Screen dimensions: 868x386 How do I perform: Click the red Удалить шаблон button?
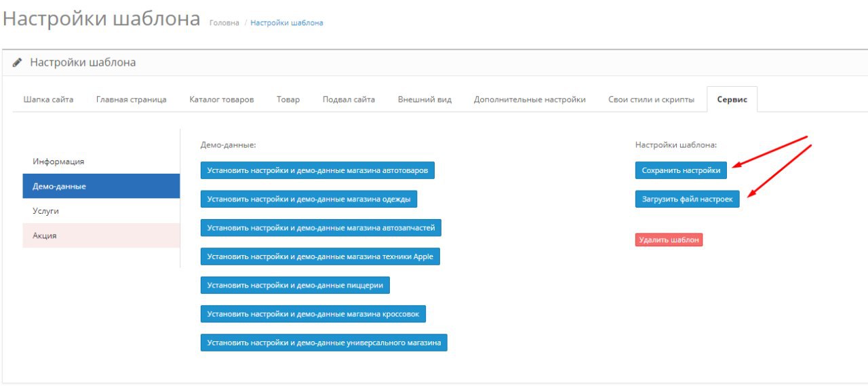(669, 239)
